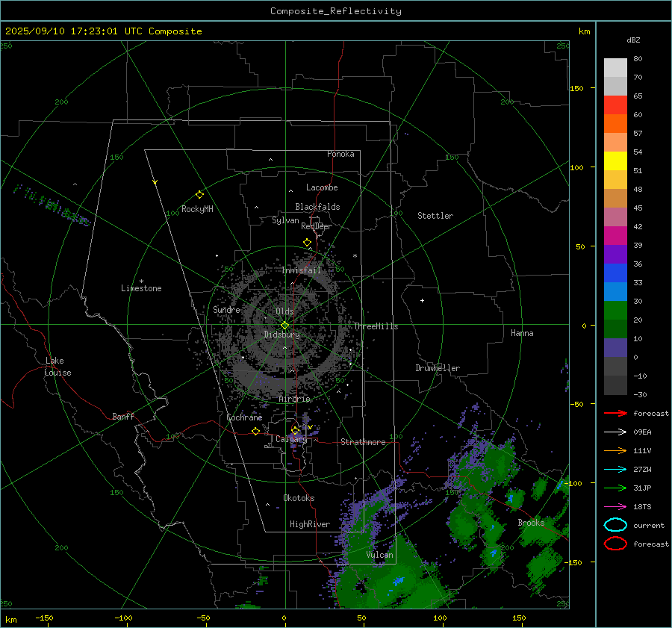Click the Composite_Reflectivity title
672x628 pixels.
pyautogui.click(x=336, y=11)
